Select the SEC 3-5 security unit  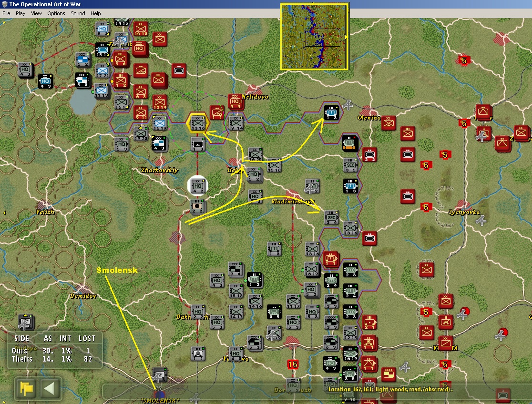[350, 165]
